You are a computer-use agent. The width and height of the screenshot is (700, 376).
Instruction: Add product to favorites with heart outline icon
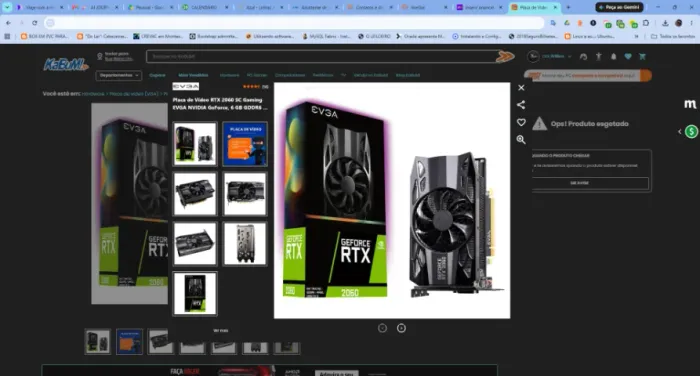click(521, 122)
